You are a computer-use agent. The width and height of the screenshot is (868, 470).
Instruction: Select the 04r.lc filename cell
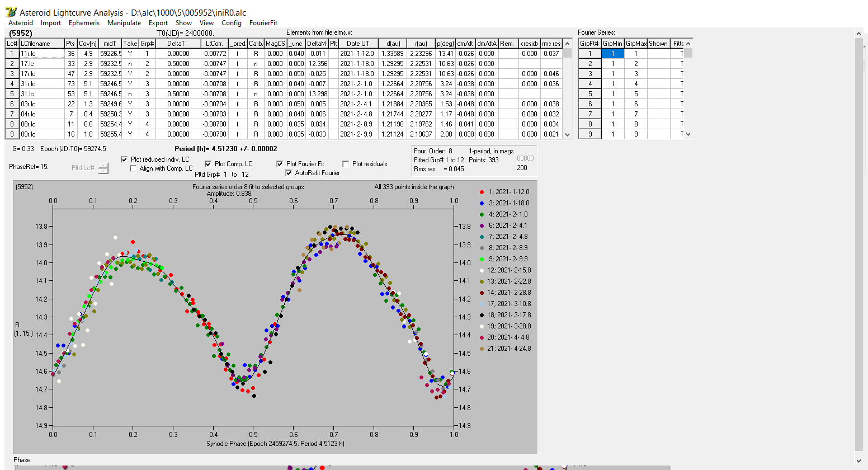click(41, 114)
